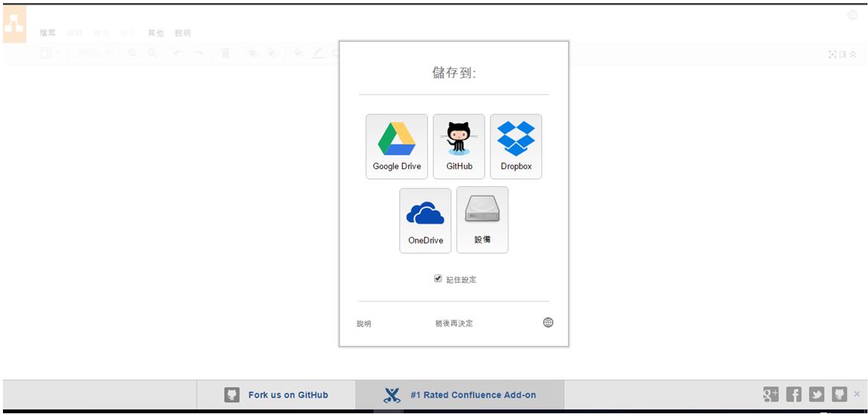Open the #1 Rated Confluence Add-on link
Screen dimensions: 868x414
[473, 395]
